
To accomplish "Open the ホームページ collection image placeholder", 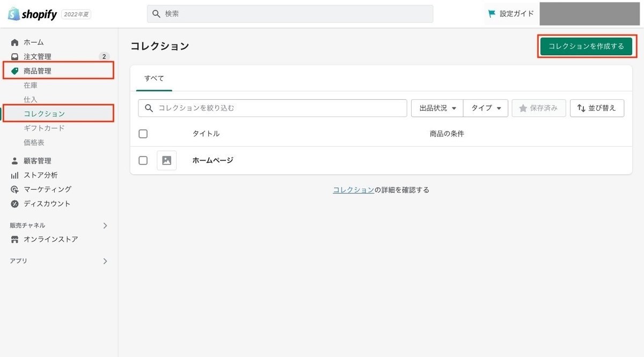I will click(x=166, y=160).
